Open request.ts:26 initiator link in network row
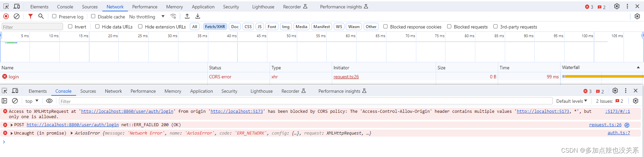The width and height of the screenshot is (644, 157). click(346, 77)
